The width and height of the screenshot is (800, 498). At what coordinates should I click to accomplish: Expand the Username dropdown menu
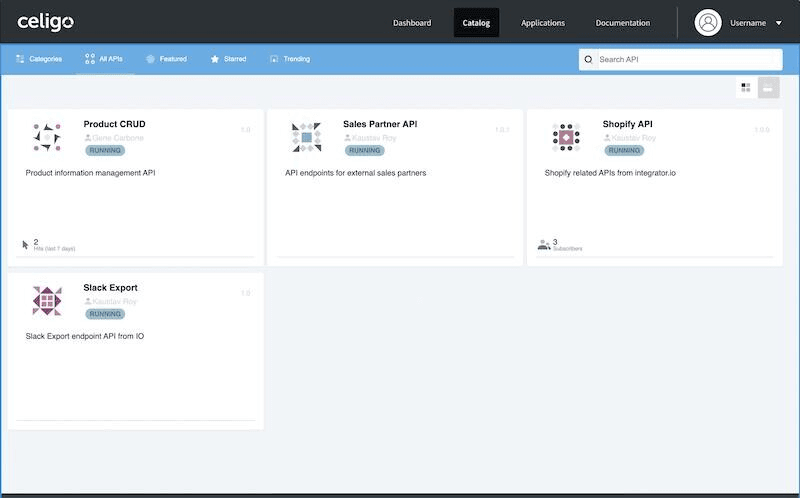(778, 23)
